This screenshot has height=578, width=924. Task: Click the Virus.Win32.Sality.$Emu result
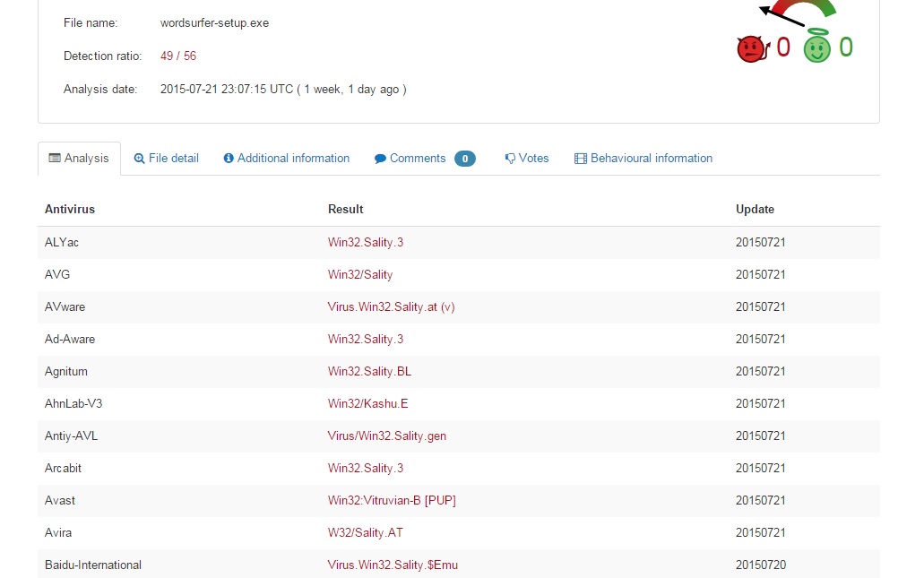[x=393, y=565]
